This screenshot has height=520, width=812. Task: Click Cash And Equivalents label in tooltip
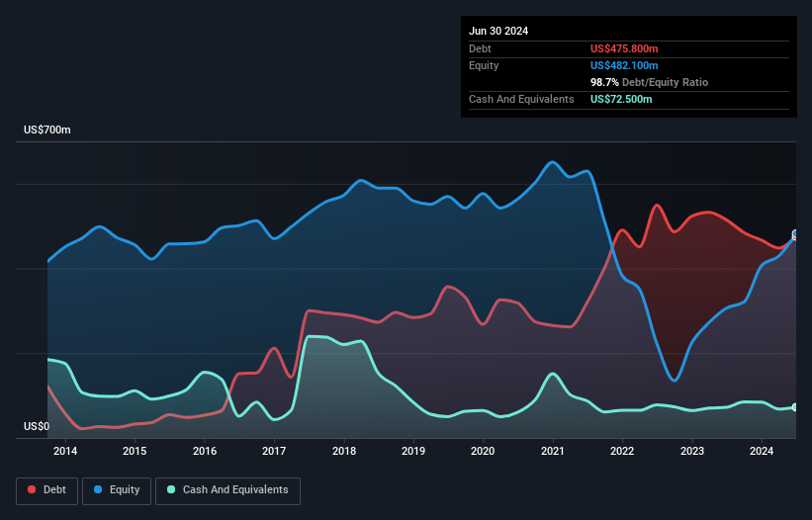(x=521, y=99)
